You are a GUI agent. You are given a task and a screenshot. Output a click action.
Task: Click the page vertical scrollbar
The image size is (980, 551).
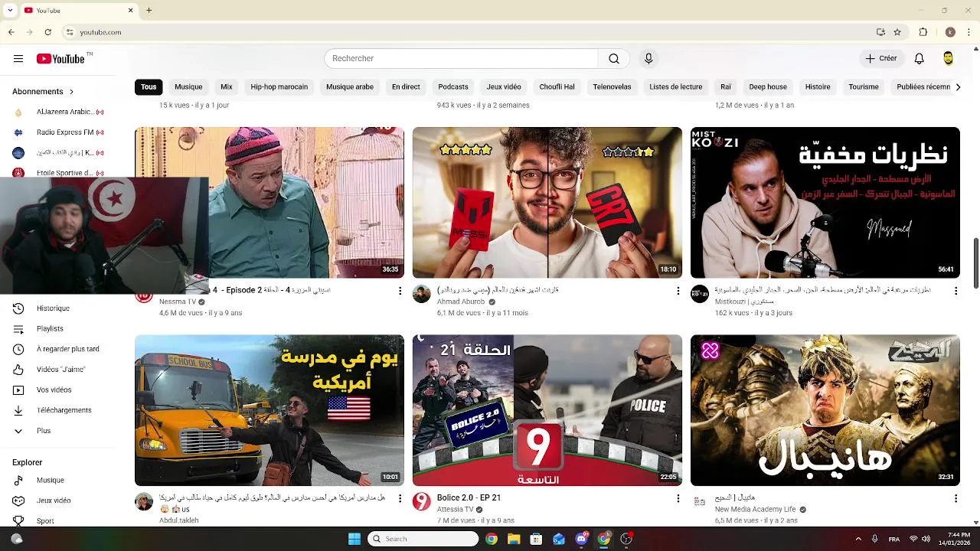coord(975,263)
